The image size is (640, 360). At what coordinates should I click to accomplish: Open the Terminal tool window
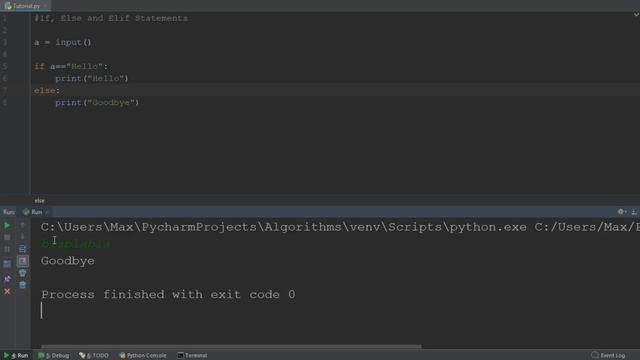click(192, 356)
